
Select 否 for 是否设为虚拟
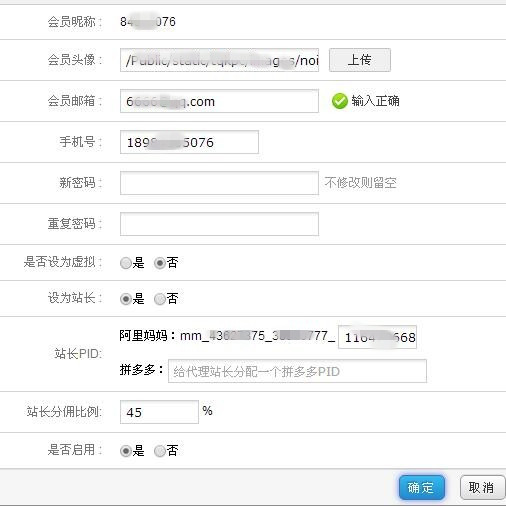tap(160, 263)
